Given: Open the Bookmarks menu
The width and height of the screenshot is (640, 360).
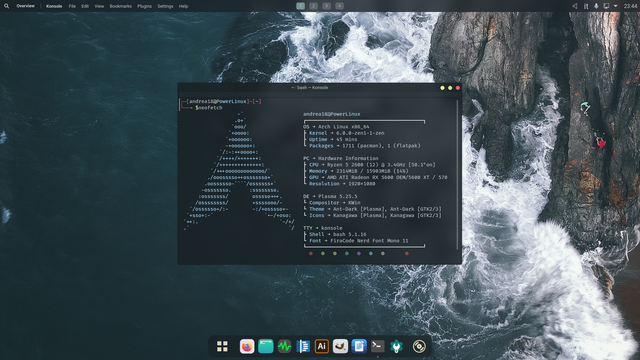Looking at the screenshot, I should point(120,6).
